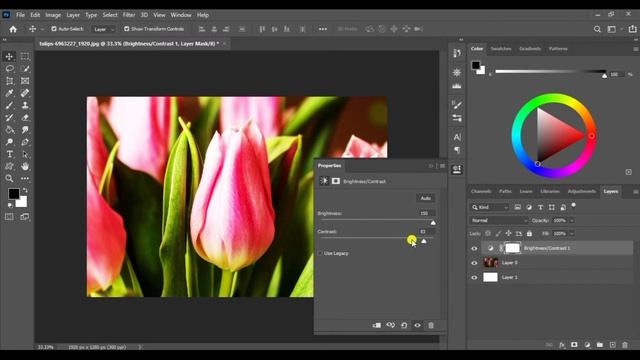Hide Layer 0 visibility eye
The height and width of the screenshot is (360, 640).
(x=474, y=263)
